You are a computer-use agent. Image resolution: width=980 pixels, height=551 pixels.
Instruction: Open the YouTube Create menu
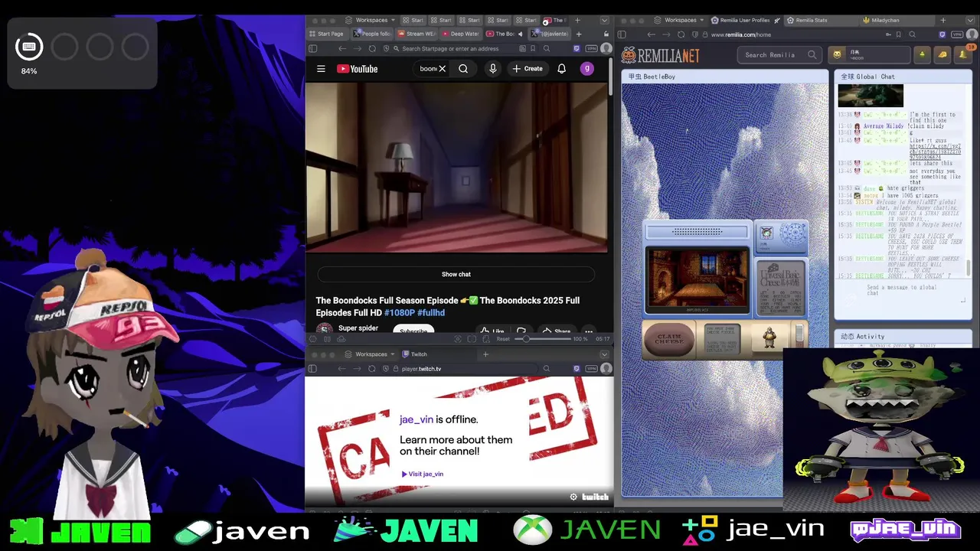pyautogui.click(x=528, y=69)
